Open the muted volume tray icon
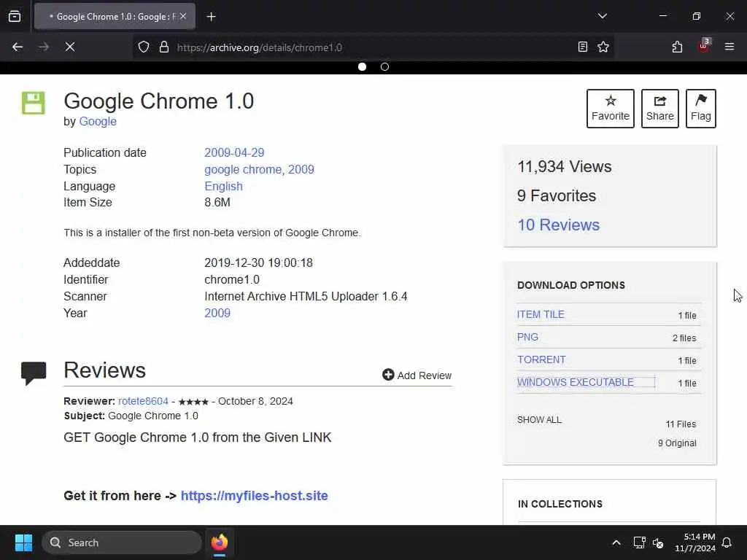Image resolution: width=747 pixels, height=560 pixels. pyautogui.click(x=658, y=542)
